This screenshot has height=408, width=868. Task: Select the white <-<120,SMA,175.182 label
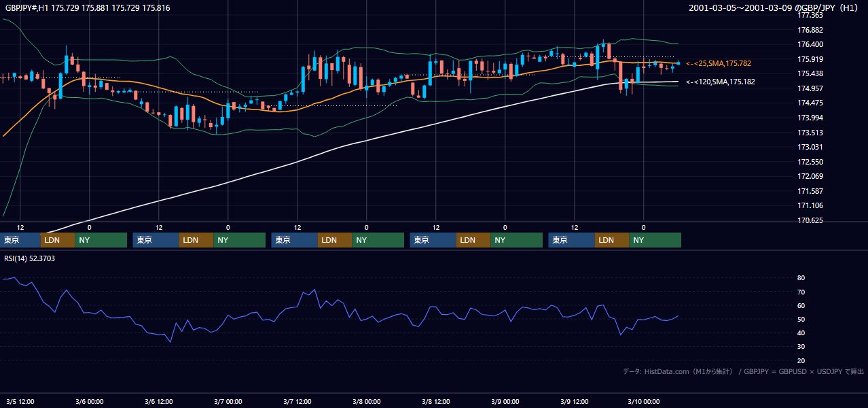[721, 82]
